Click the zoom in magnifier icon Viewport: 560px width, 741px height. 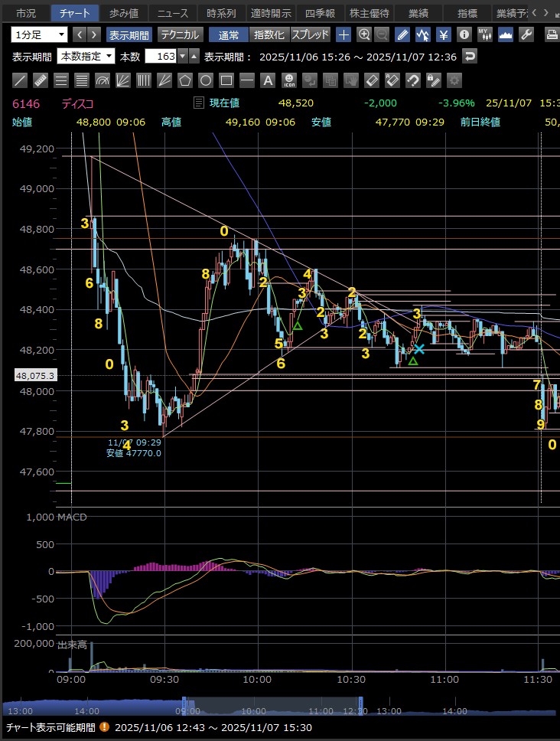(x=364, y=34)
